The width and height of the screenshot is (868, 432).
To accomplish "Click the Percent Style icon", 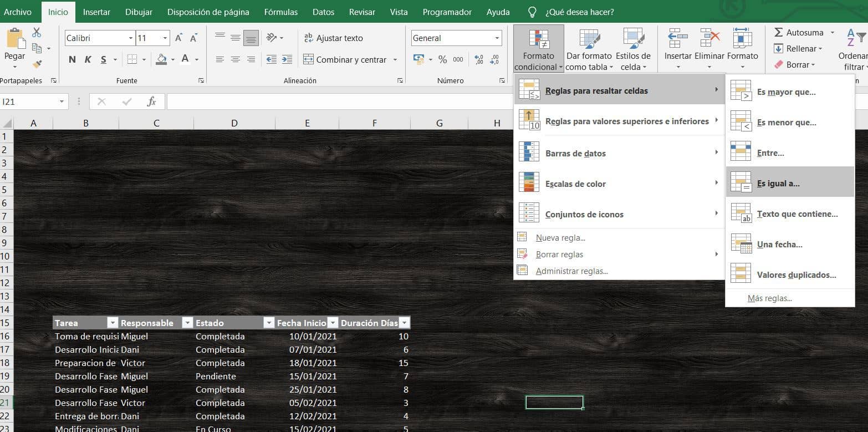I will (x=443, y=59).
